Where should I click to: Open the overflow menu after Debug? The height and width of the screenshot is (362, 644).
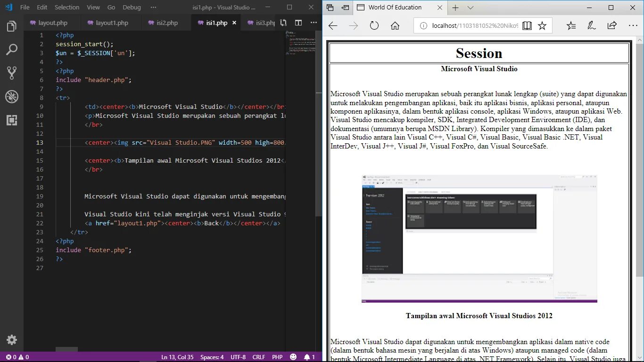point(153,7)
